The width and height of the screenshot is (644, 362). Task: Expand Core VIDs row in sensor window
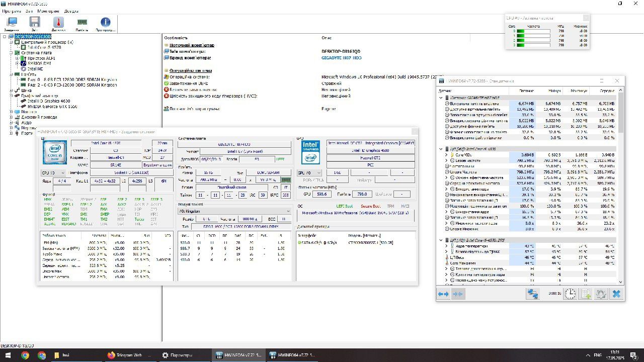click(x=446, y=155)
